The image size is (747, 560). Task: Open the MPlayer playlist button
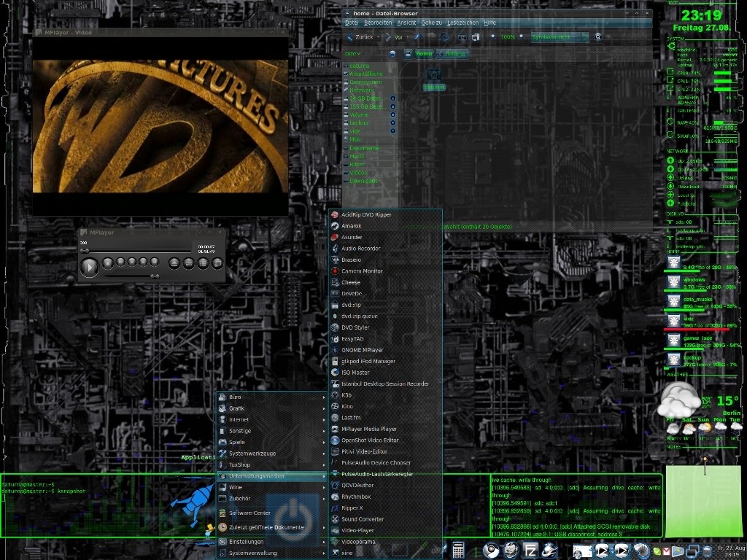tap(203, 262)
